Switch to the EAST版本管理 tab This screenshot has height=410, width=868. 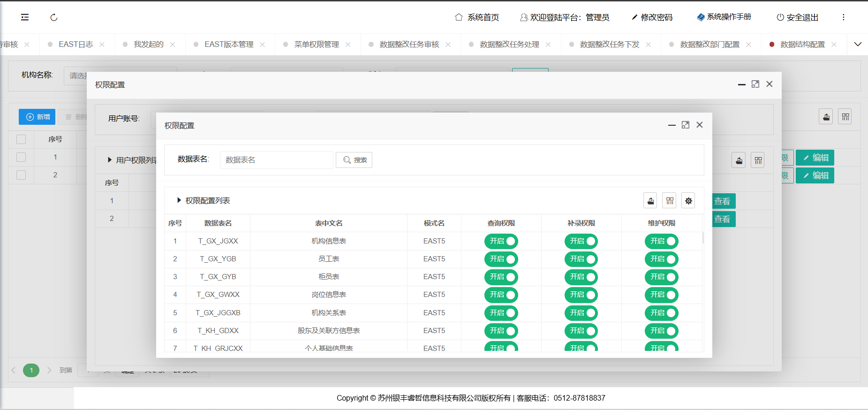click(x=229, y=45)
